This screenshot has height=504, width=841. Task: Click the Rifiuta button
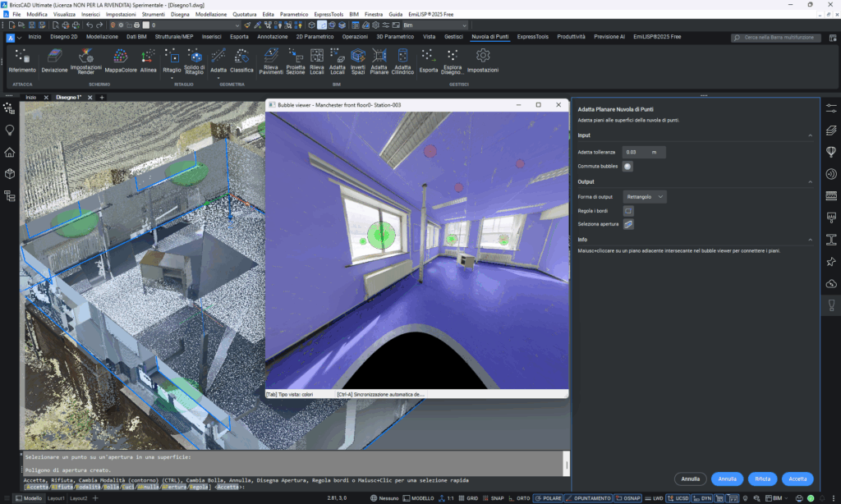tap(762, 479)
